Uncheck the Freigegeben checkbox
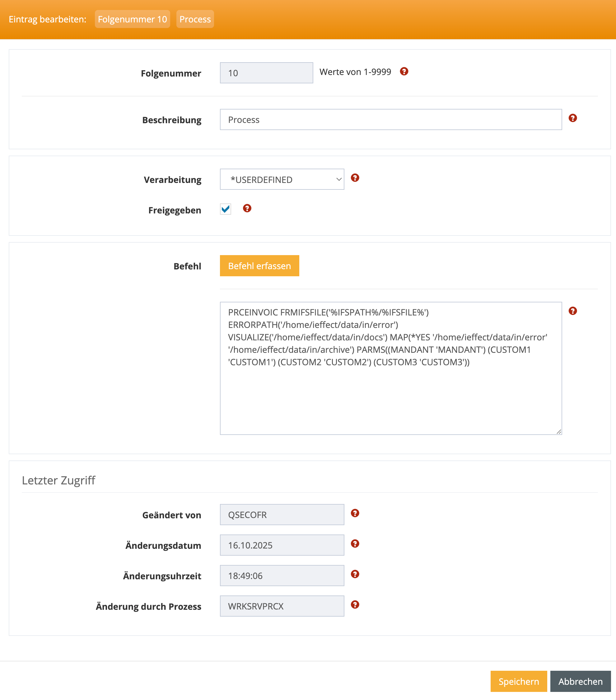Viewport: 616px width, 700px height. coord(226,209)
